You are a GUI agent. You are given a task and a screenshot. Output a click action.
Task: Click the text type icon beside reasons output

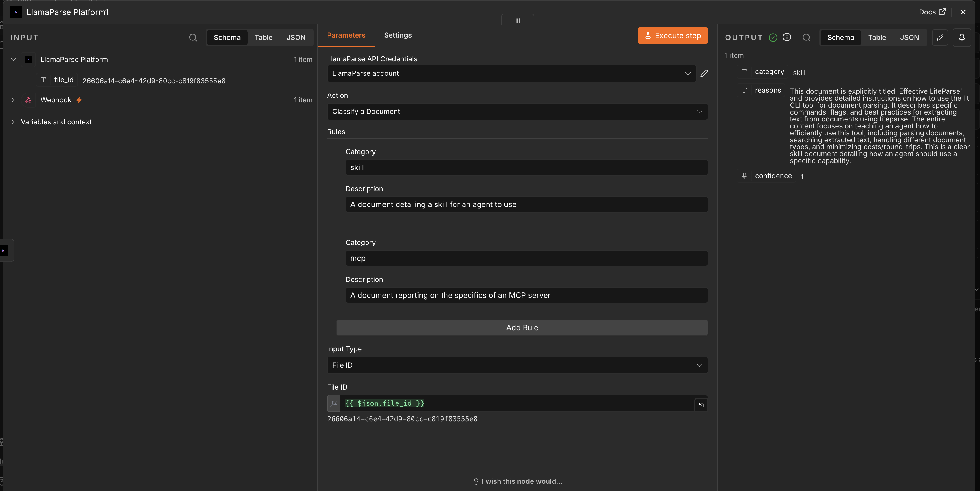tap(744, 90)
